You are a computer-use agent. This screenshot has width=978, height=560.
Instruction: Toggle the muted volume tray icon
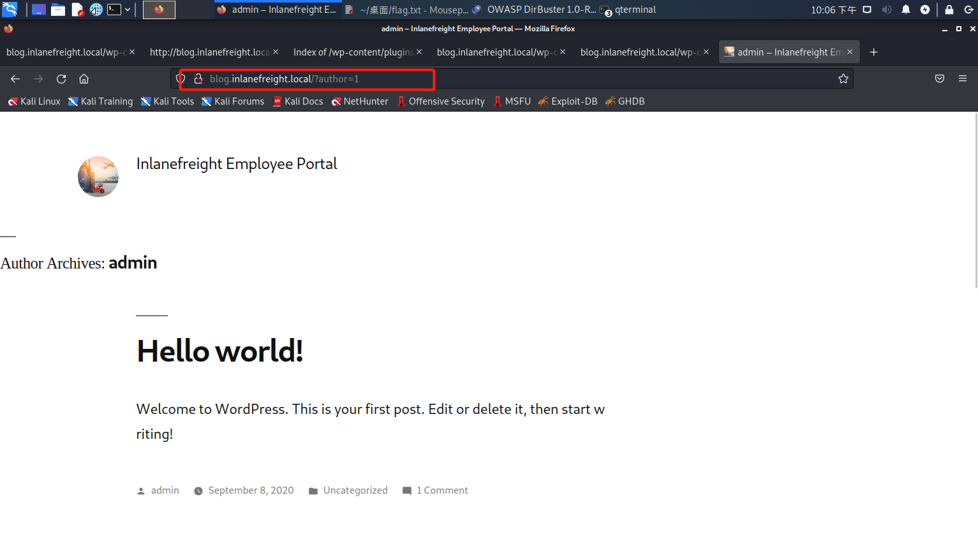tap(887, 10)
